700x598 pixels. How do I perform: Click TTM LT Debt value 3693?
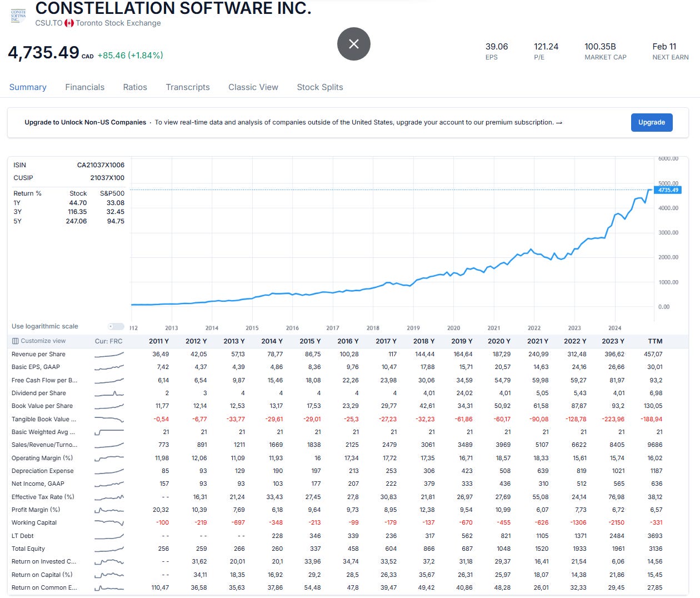[x=655, y=536]
